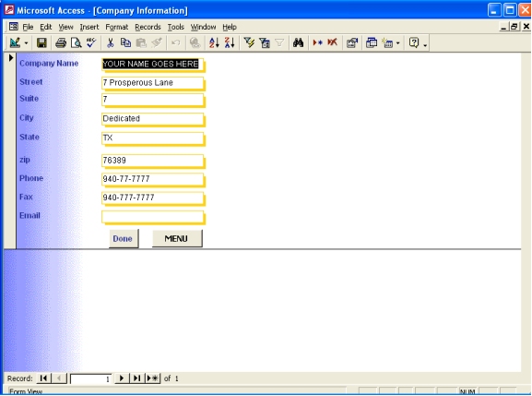Viewport: 532px width, 396px height.
Task: Expand the View button dropdown arrow
Action: tap(26, 43)
